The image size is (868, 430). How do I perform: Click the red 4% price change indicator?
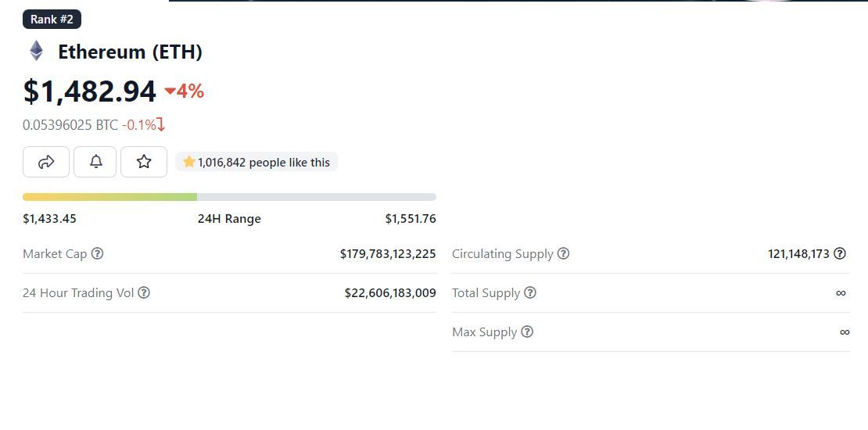pyautogui.click(x=185, y=91)
